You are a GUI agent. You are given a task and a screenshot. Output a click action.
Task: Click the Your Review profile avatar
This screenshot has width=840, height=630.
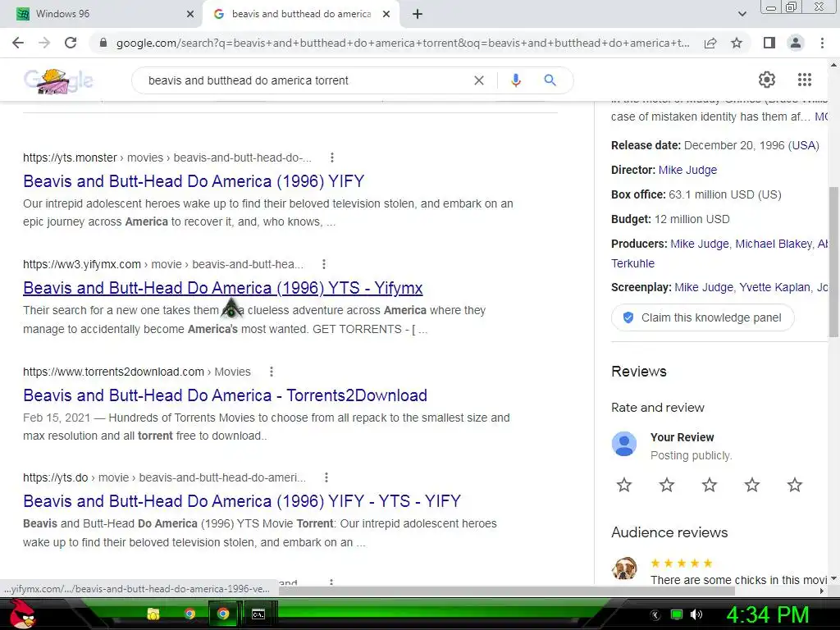[x=624, y=444]
